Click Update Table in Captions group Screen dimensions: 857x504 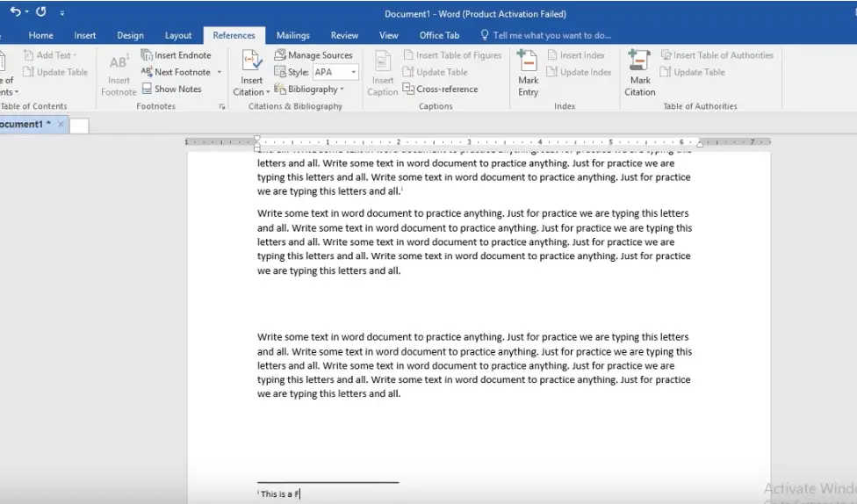point(435,72)
